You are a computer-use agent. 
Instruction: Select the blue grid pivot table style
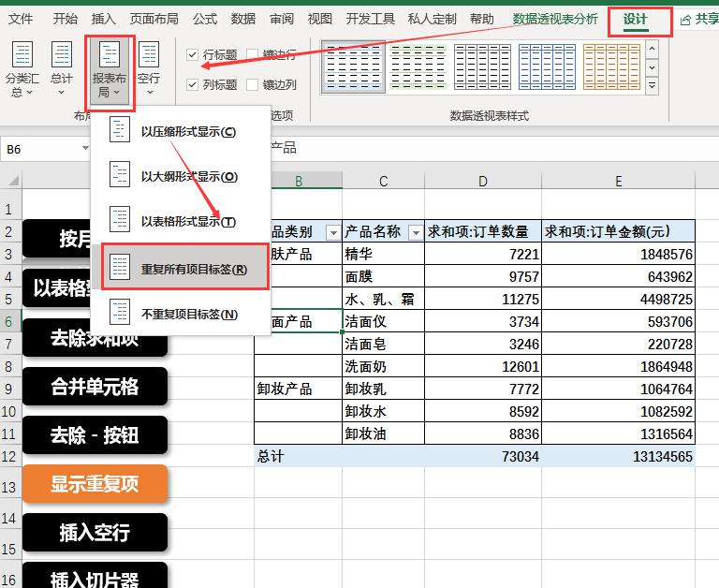[x=547, y=67]
